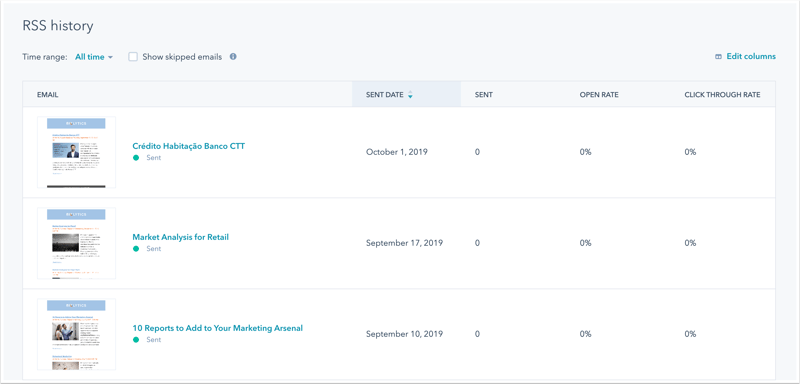This screenshot has height=384, width=800.
Task: Click the Click Through Rate column header
Action: click(722, 95)
